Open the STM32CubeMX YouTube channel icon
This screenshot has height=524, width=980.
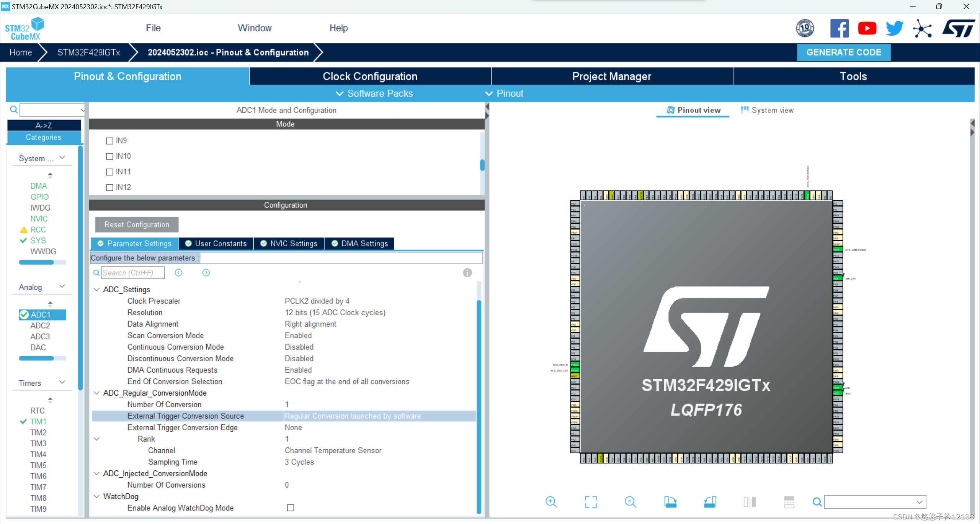click(x=867, y=28)
